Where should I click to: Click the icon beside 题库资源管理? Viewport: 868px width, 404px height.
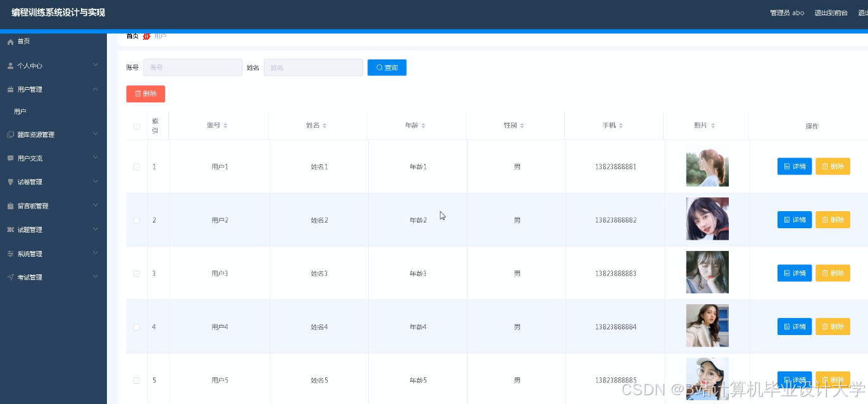point(10,135)
